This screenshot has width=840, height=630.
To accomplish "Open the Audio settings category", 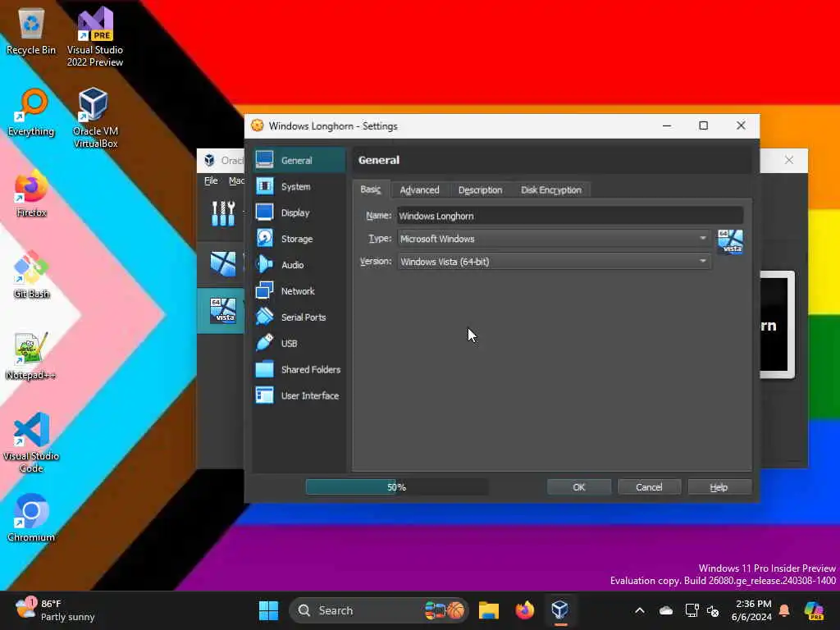I will tap(299, 265).
